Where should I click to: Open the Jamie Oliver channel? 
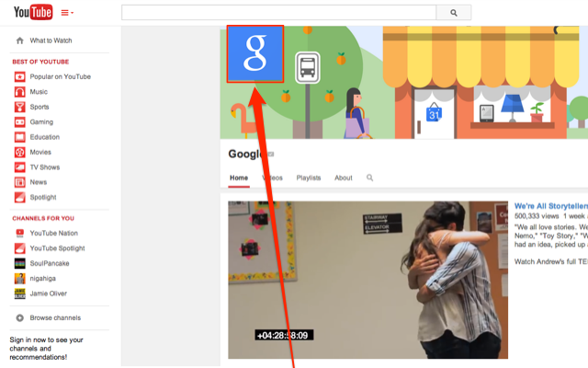click(x=49, y=293)
